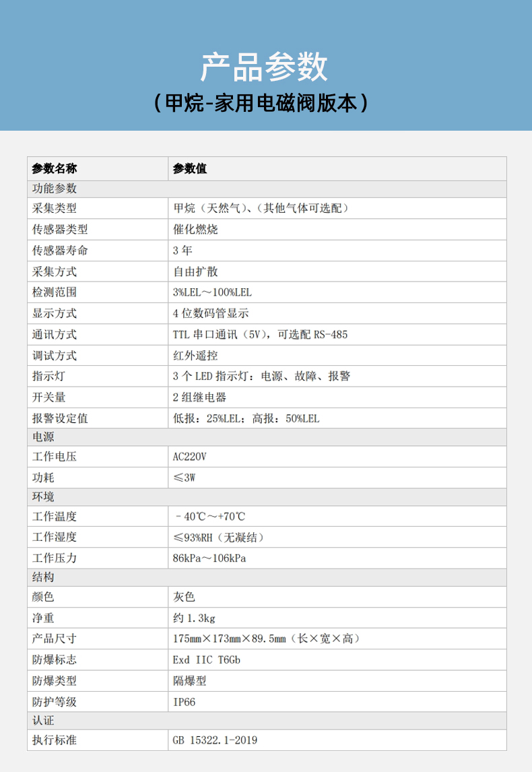Viewport: 532px width, 772px height.
Task: Select the 催化燃烧 sensor type value
Action: tap(195, 230)
